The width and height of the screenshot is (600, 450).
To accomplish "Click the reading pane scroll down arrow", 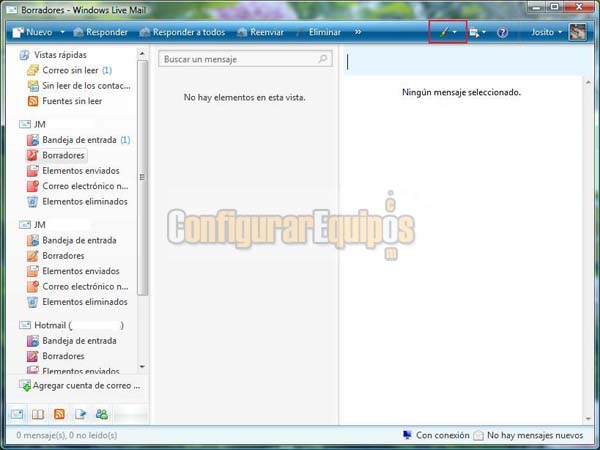I will (x=589, y=419).
